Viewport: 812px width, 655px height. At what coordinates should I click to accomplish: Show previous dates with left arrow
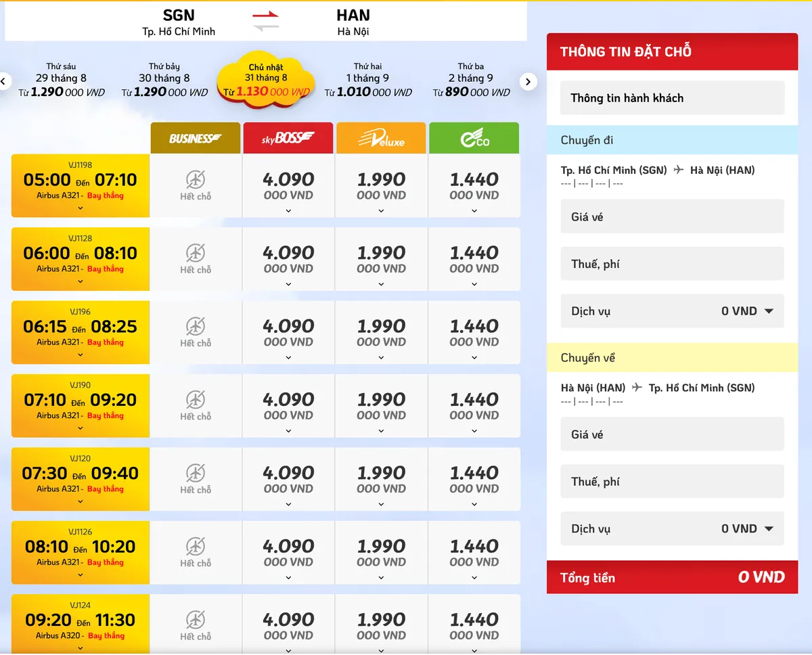[3, 82]
